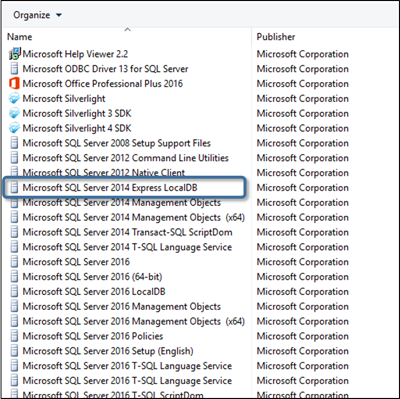Select SQL Server 2016 Management Objects (x64) name

[x=134, y=321]
